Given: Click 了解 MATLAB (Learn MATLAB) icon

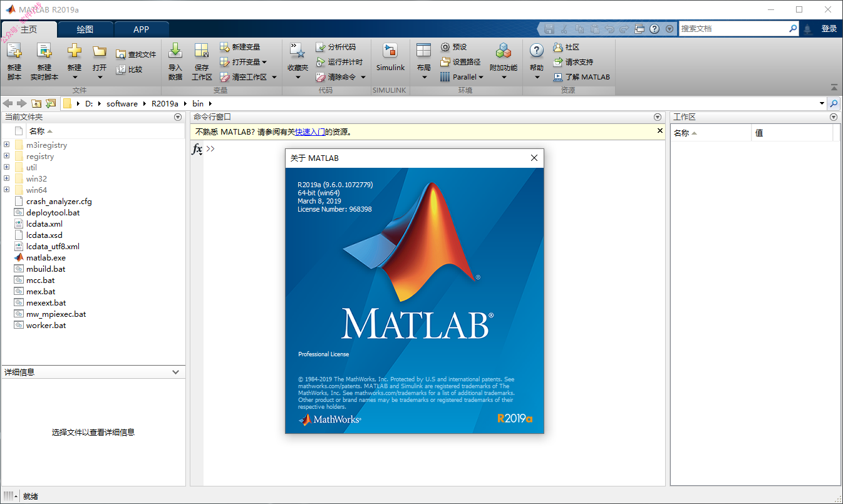Looking at the screenshot, I should (558, 77).
